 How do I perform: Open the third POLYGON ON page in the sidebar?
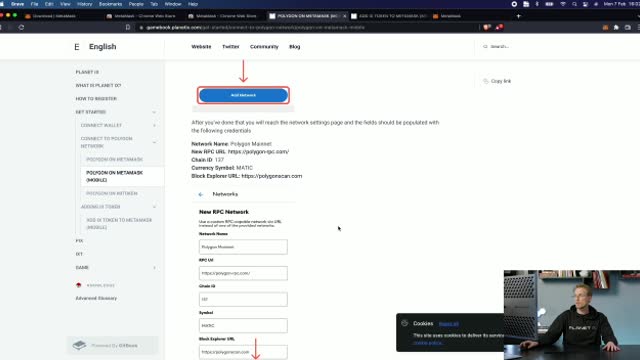111,193
